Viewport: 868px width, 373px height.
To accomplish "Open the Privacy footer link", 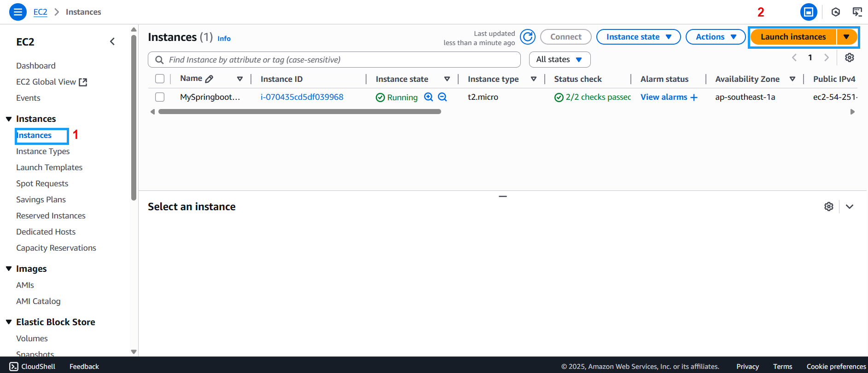I will (x=747, y=367).
